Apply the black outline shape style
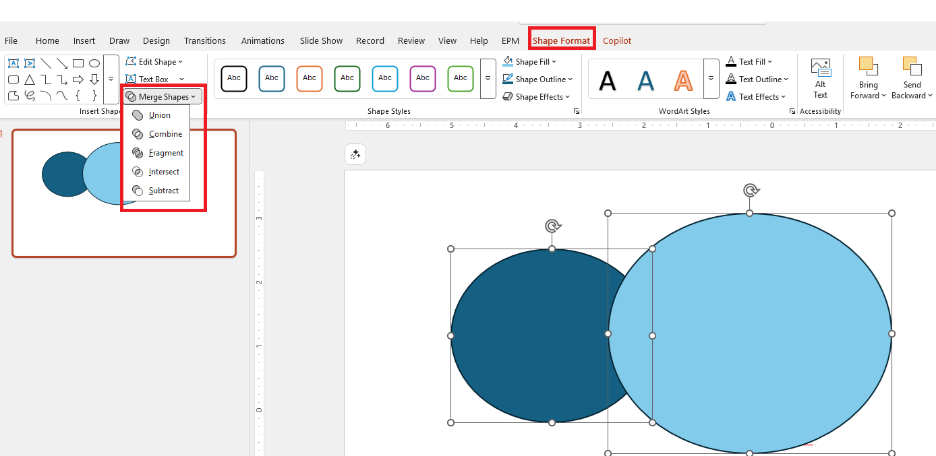The height and width of the screenshot is (456, 936). point(234,78)
